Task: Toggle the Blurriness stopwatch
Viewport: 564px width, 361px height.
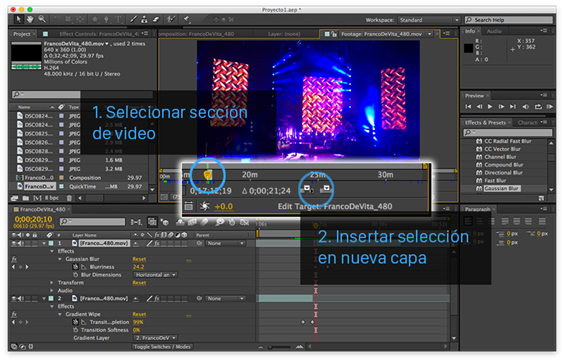Action: (x=75, y=267)
